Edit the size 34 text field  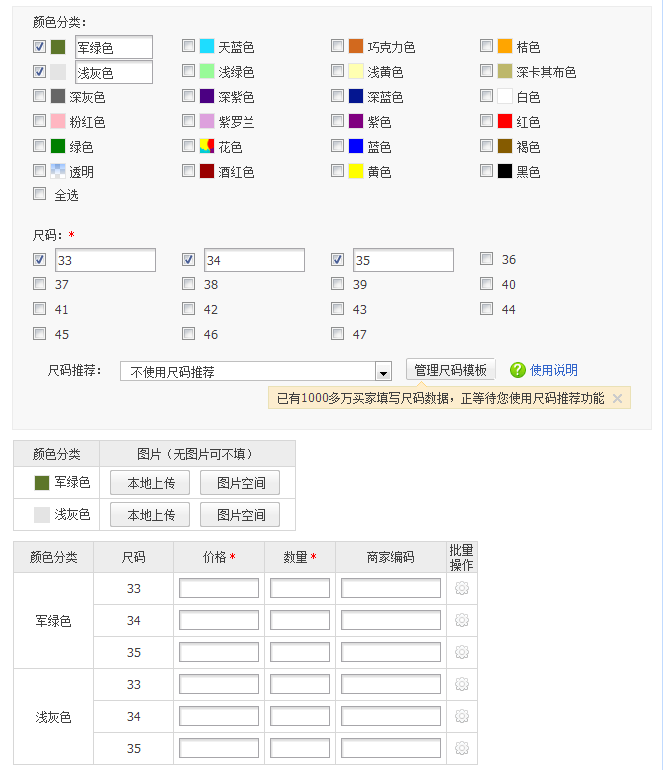(x=254, y=260)
